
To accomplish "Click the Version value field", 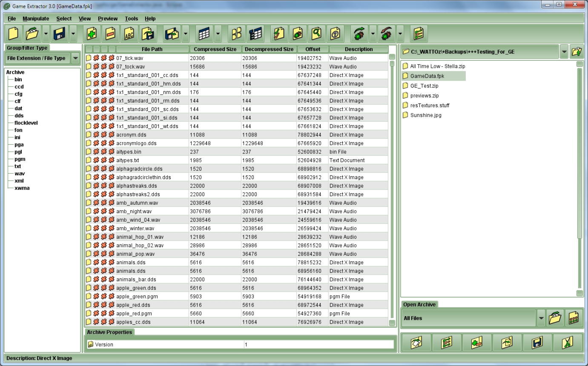I will pos(319,345).
